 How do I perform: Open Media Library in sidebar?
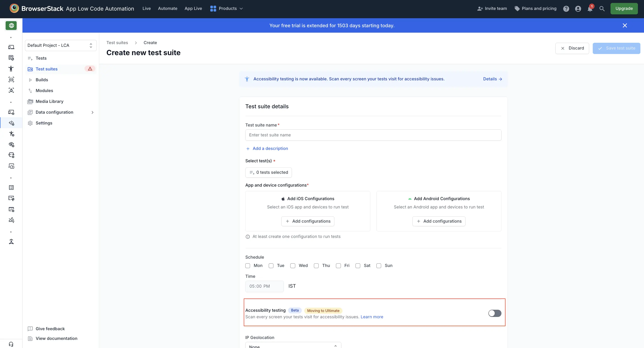click(x=61, y=101)
